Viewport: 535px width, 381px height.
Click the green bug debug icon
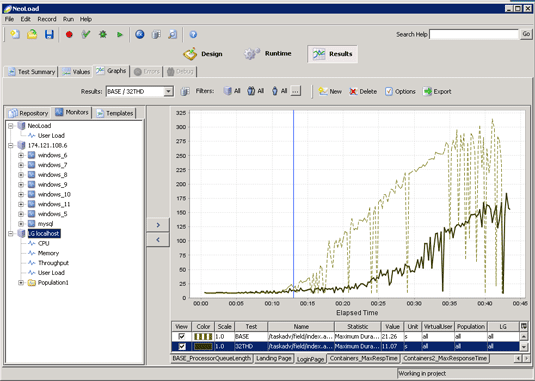click(103, 34)
